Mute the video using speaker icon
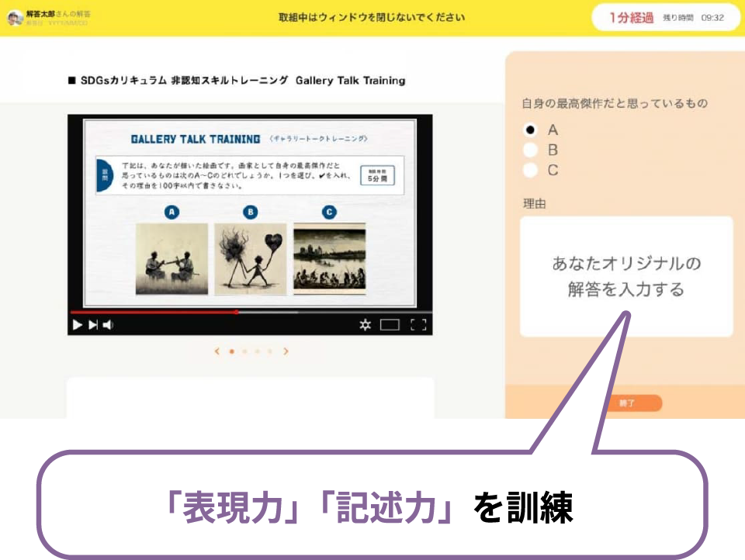This screenshot has width=745, height=560. [108, 325]
